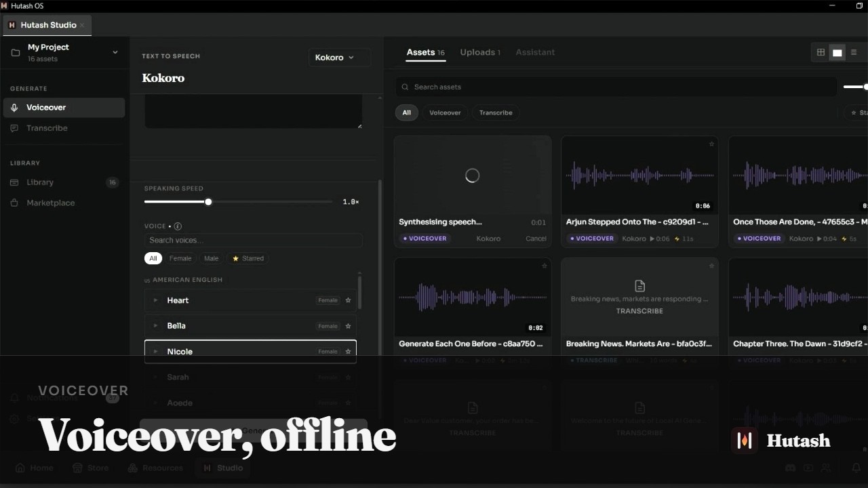Viewport: 868px width, 488px height.
Task: Preview the Nicole voice with its play icon
Action: (155, 352)
